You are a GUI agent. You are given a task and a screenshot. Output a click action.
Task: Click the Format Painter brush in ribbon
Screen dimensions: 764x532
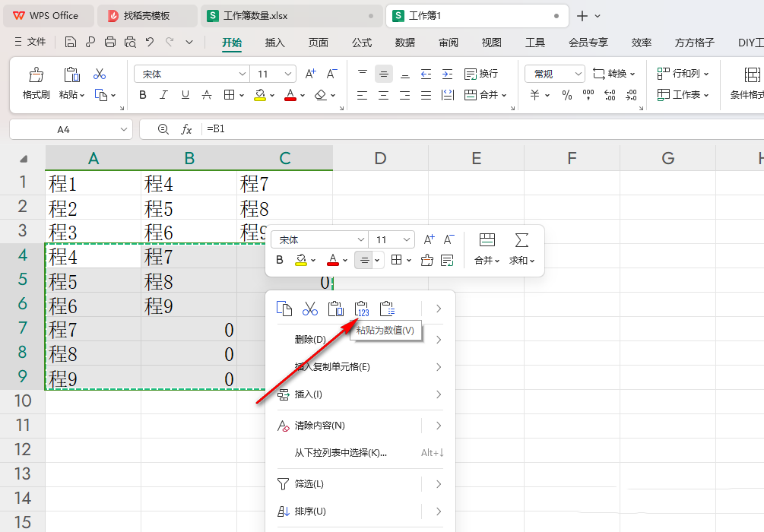pyautogui.click(x=36, y=75)
